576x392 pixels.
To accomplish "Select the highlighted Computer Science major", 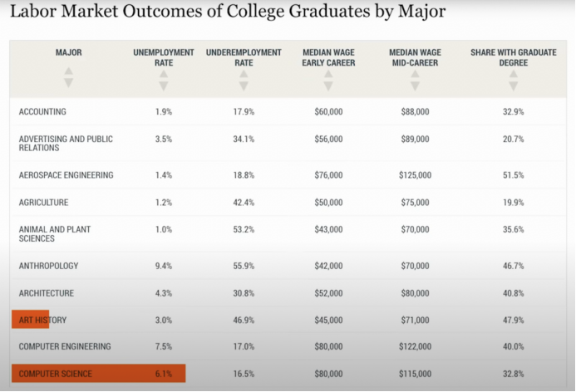I will tap(56, 374).
